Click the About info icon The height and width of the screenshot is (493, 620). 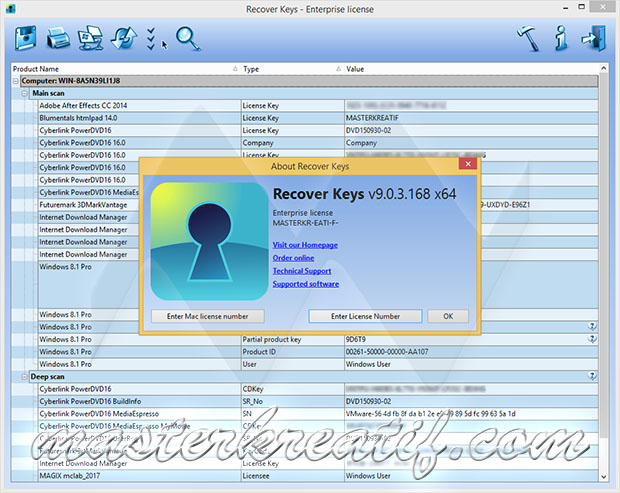click(x=561, y=38)
